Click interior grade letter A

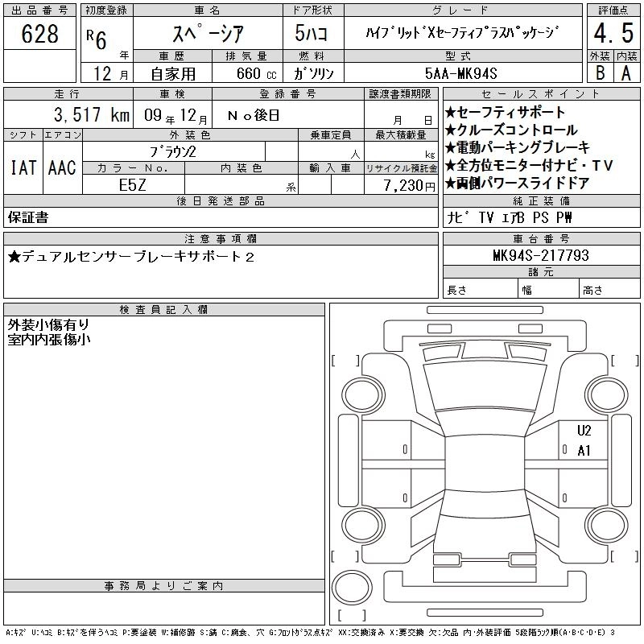[x=626, y=72]
